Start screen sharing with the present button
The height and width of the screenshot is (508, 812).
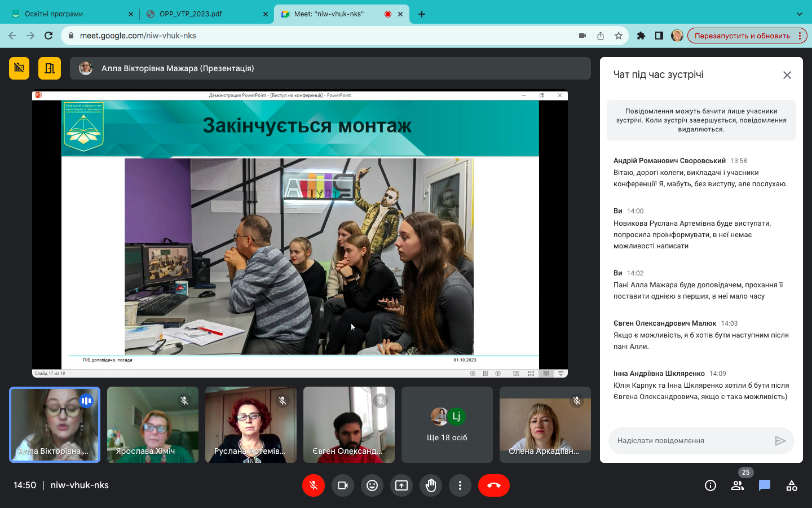(x=401, y=485)
